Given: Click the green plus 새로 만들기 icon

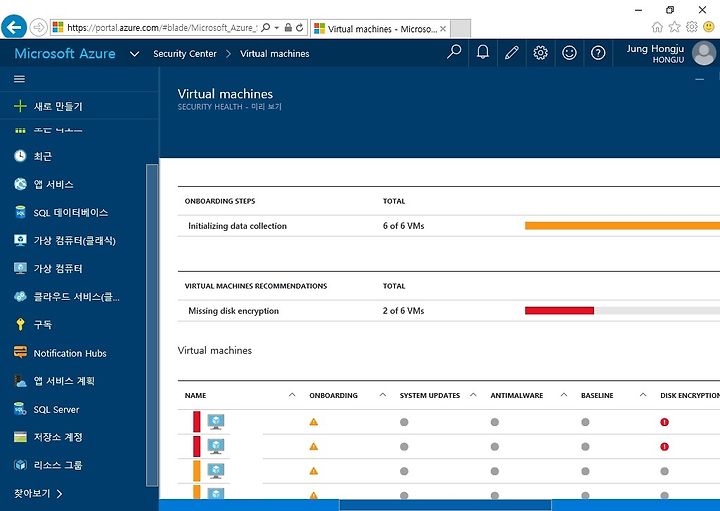Looking at the screenshot, I should (x=20, y=106).
